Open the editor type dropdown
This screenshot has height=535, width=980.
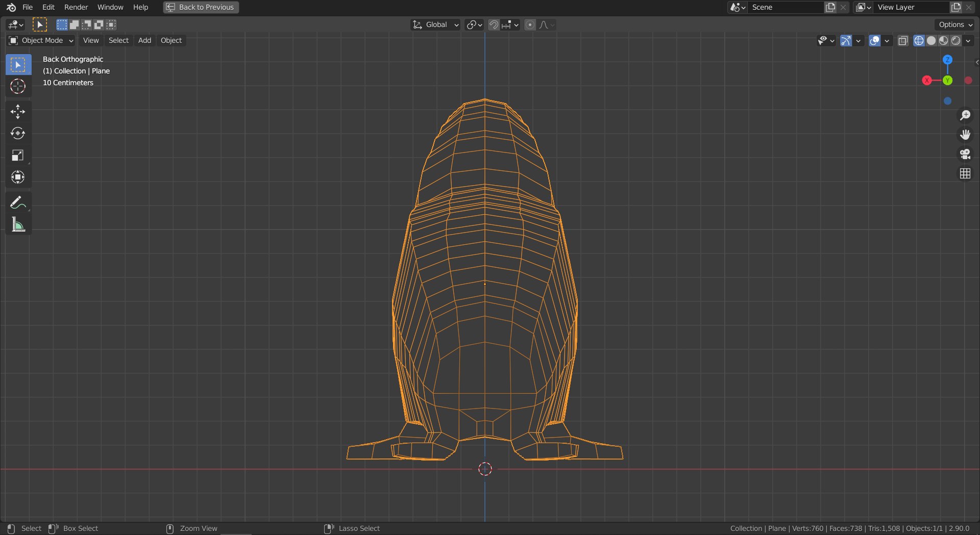pyautogui.click(x=16, y=24)
